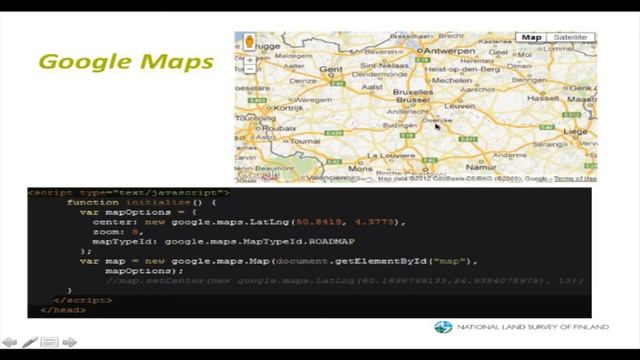Click the function initialize code line
This screenshot has width=640, height=360.
[142, 202]
